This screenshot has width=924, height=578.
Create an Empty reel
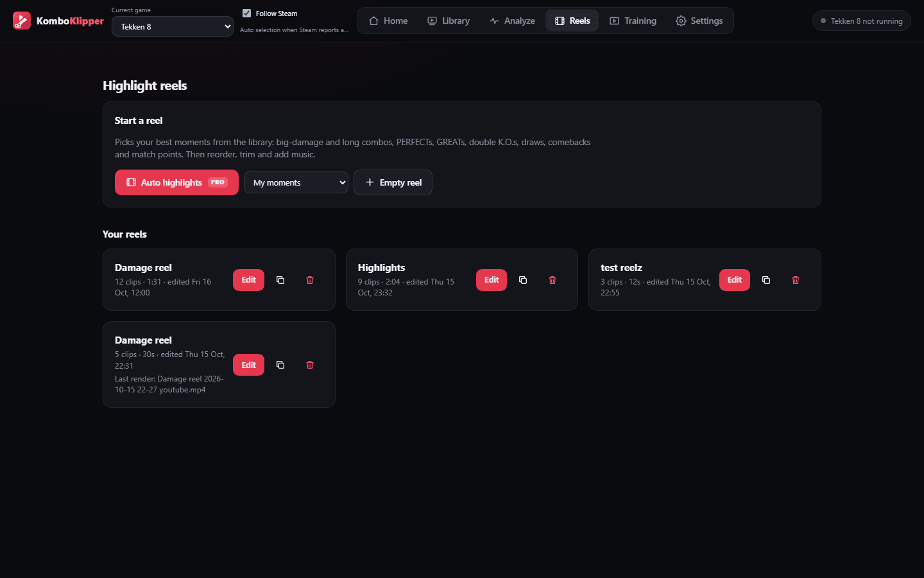tap(393, 182)
